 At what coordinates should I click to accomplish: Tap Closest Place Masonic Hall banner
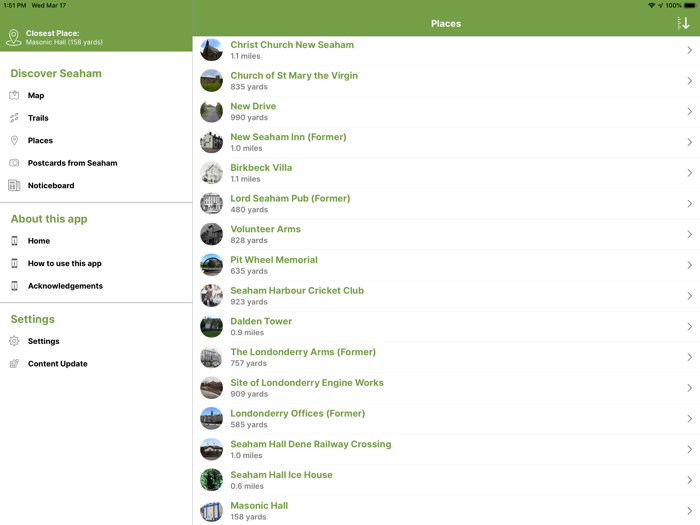coord(96,38)
